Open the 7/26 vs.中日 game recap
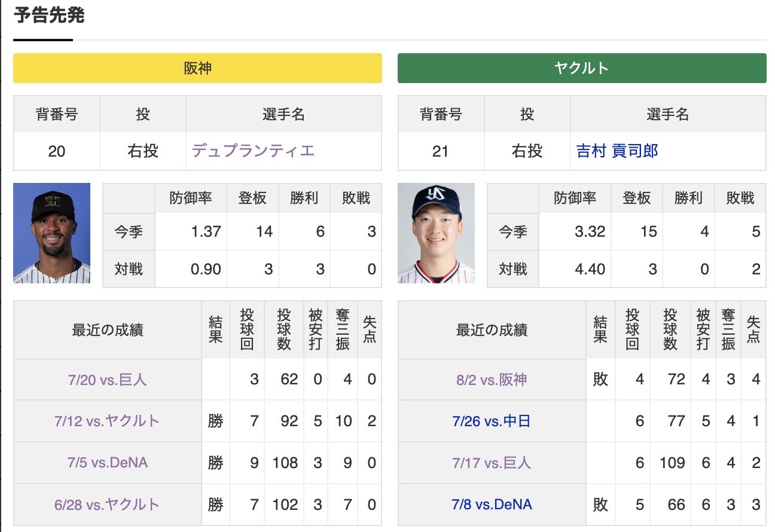This screenshot has height=532, width=775. (x=490, y=421)
